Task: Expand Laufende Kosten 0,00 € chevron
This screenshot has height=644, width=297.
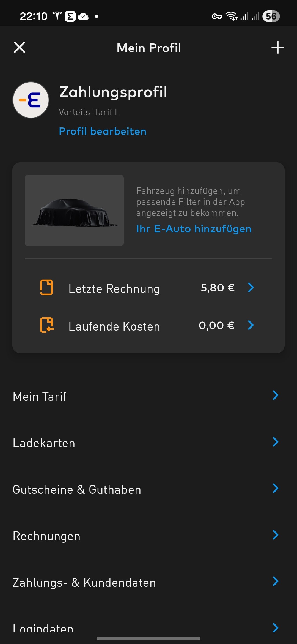Action: (x=251, y=325)
